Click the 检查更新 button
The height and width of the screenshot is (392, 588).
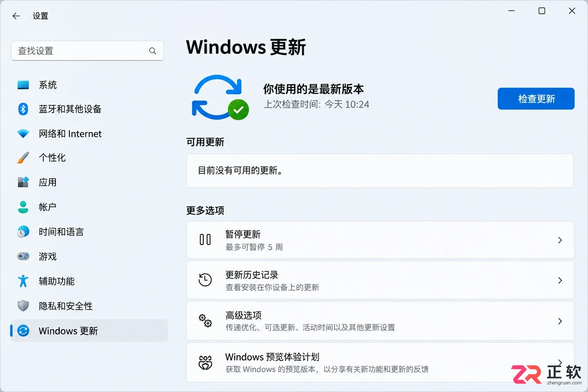tap(536, 98)
